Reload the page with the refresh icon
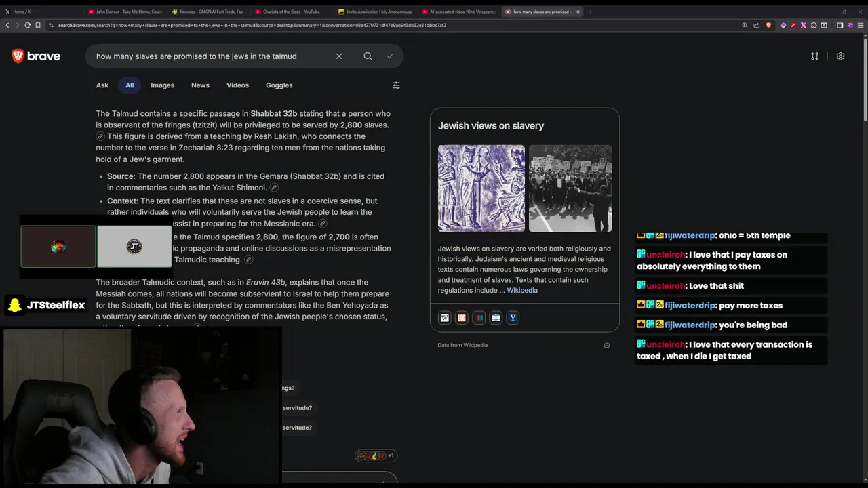868x488 pixels. click(x=28, y=25)
